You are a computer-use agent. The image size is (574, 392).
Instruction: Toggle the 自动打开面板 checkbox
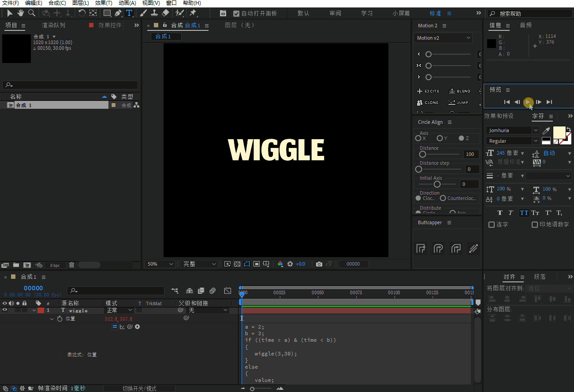coord(236,14)
